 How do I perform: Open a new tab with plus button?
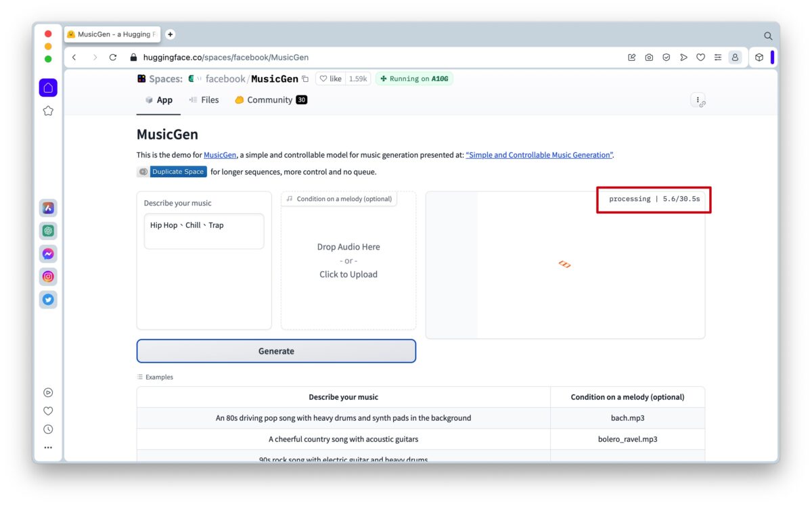click(170, 34)
